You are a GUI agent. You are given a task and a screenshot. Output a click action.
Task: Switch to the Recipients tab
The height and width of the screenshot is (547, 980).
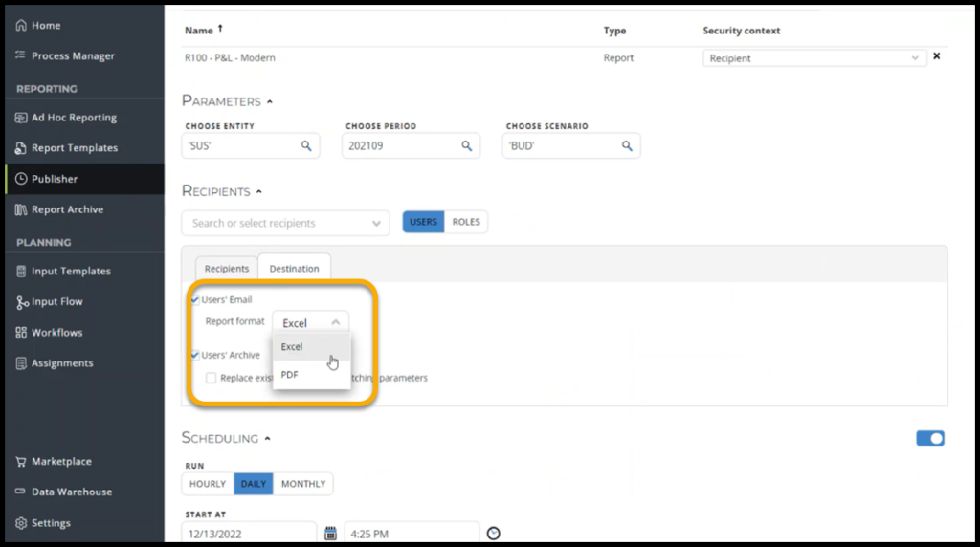coord(227,269)
